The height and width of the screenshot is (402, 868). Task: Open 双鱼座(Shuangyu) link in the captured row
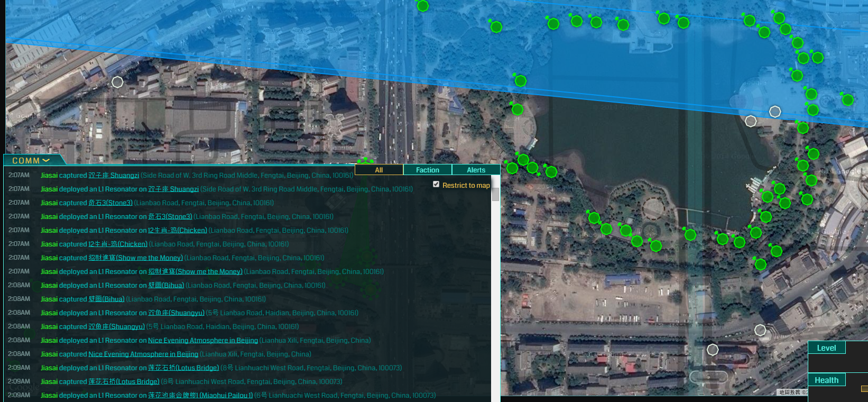click(116, 326)
